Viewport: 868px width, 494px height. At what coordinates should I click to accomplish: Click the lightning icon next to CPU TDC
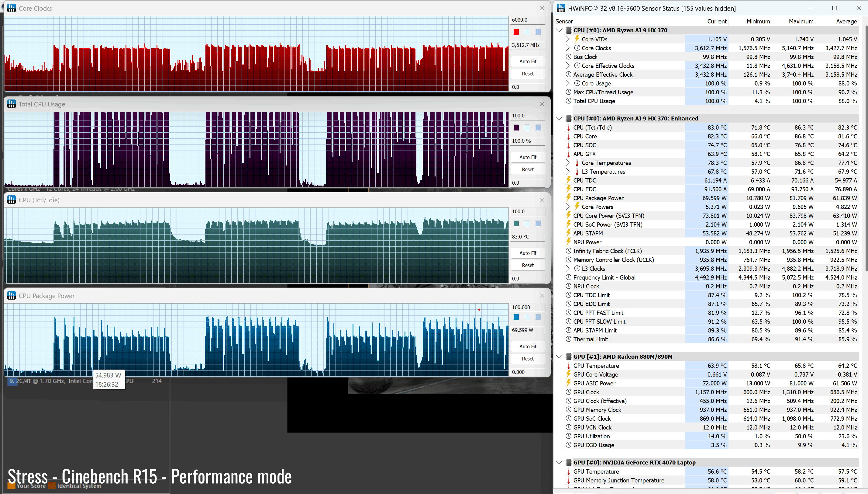[x=568, y=180]
